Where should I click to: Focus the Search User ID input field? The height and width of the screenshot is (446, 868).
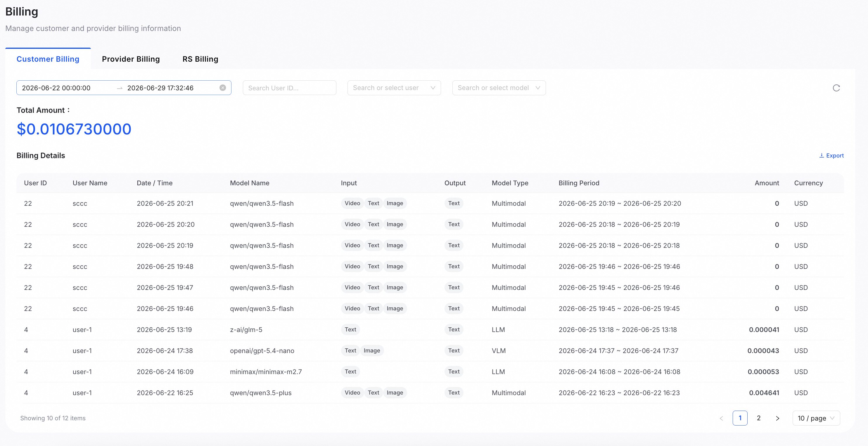[x=289, y=88]
